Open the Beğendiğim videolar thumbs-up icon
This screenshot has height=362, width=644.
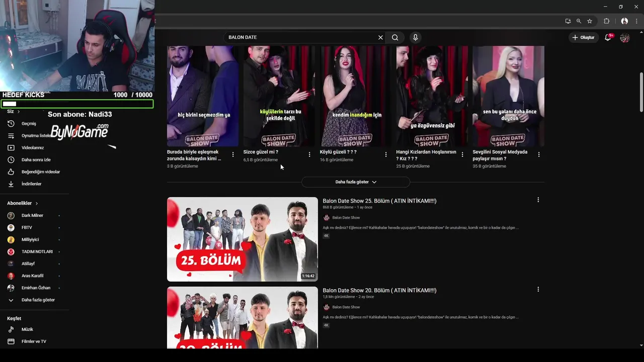pyautogui.click(x=11, y=172)
